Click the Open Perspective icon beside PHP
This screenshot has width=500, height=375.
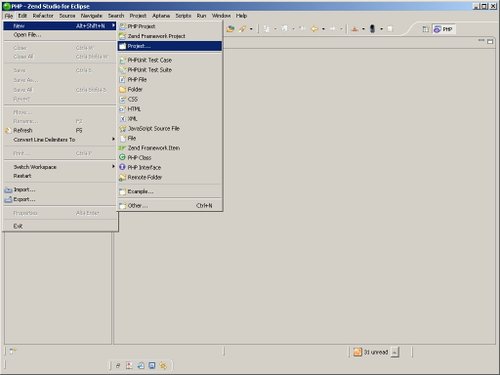tap(425, 29)
